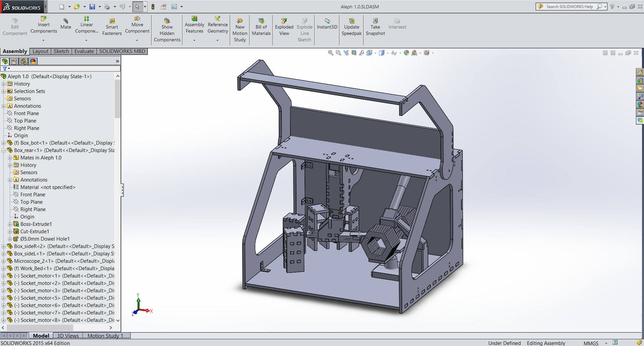Click the Rebuild traffic light icon

[x=153, y=6]
